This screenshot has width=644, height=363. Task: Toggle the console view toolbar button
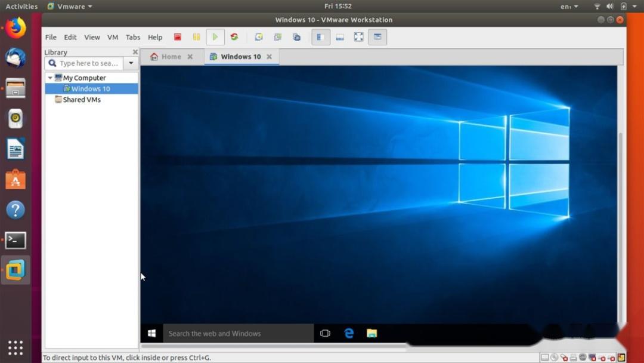pos(377,37)
